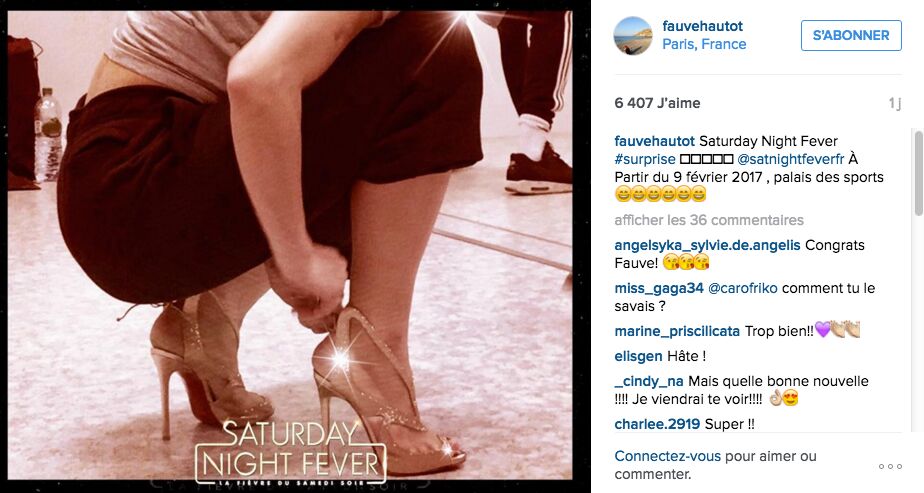The image size is (924, 493).
Task: Open the fauvehautot username in the header
Action: tap(702, 26)
